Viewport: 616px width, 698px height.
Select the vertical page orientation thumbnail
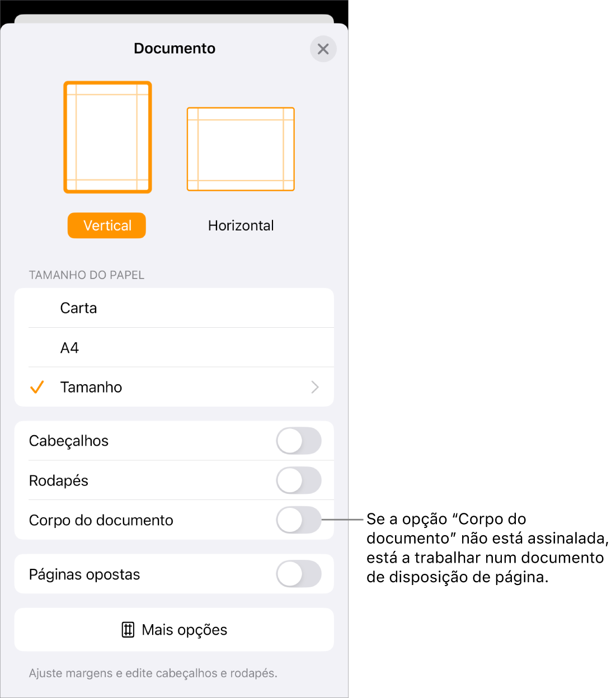[x=107, y=138]
